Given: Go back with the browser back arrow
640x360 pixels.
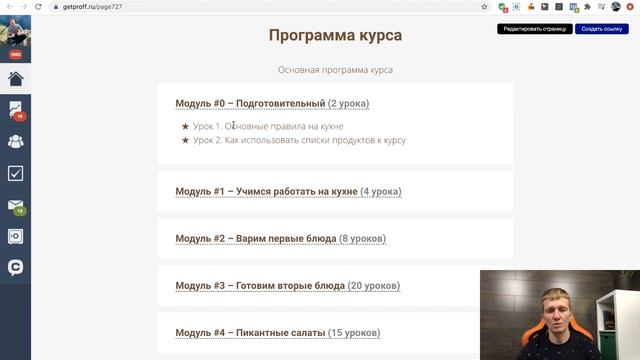Looking at the screenshot, I should [x=10, y=7].
